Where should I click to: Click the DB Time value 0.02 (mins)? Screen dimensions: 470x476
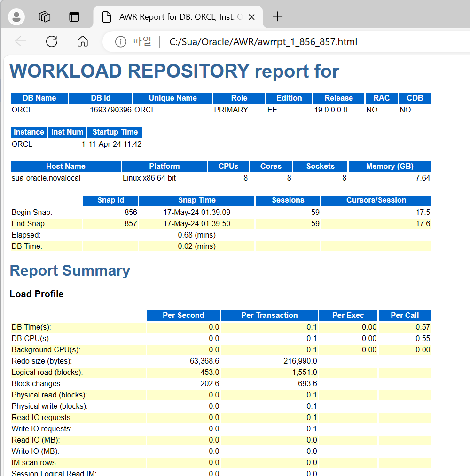(x=196, y=246)
